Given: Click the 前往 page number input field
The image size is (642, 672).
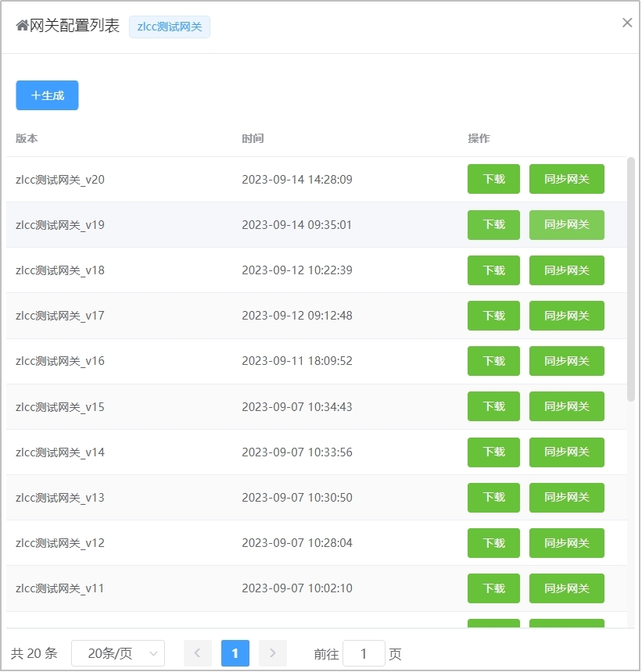Looking at the screenshot, I should click(x=364, y=653).
